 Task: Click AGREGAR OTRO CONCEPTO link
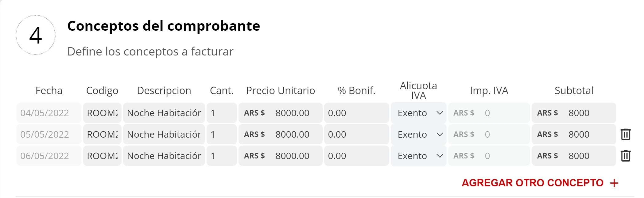pos(532,183)
